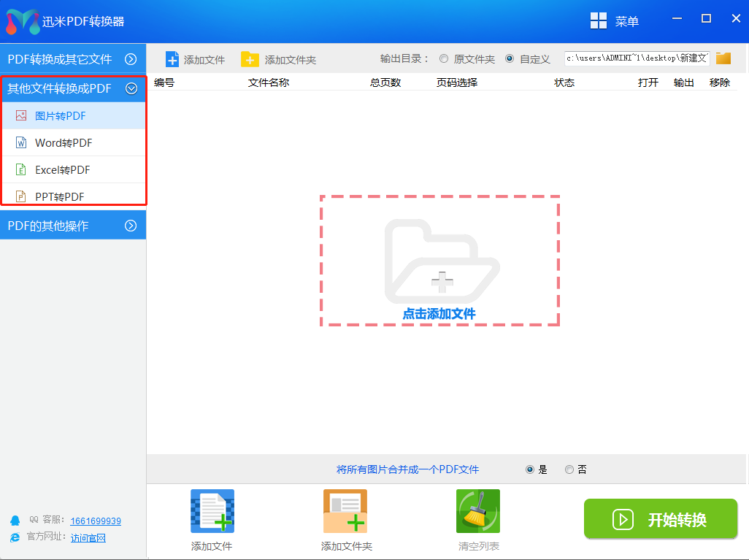749x560 pixels.
Task: Click the QQ customer service number link
Action: (x=96, y=521)
